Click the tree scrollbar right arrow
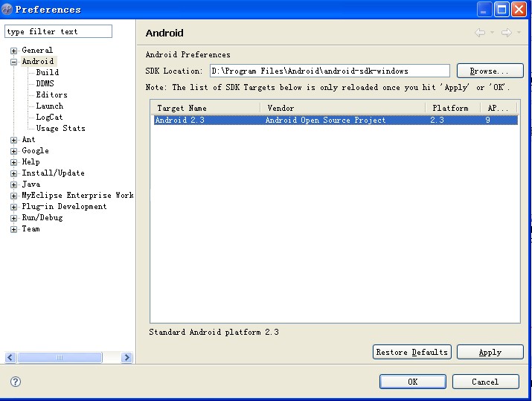Viewport: 532px width, 401px height. [x=127, y=358]
